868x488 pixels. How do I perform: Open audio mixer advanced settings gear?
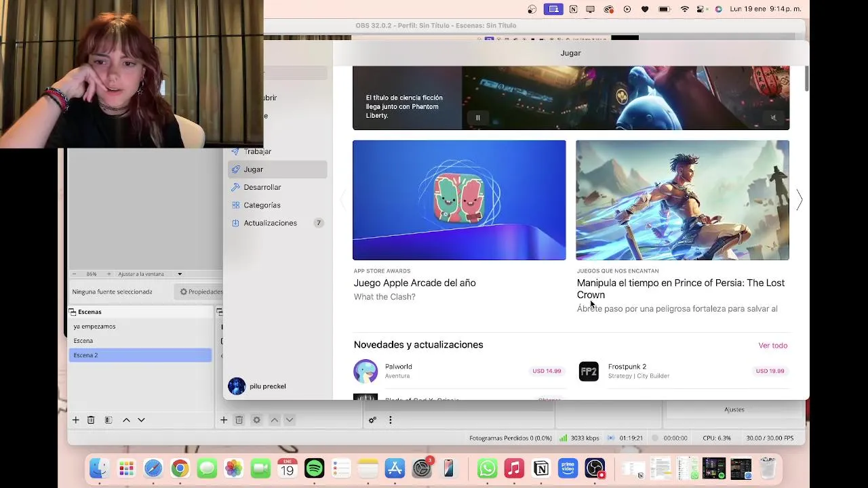372,420
